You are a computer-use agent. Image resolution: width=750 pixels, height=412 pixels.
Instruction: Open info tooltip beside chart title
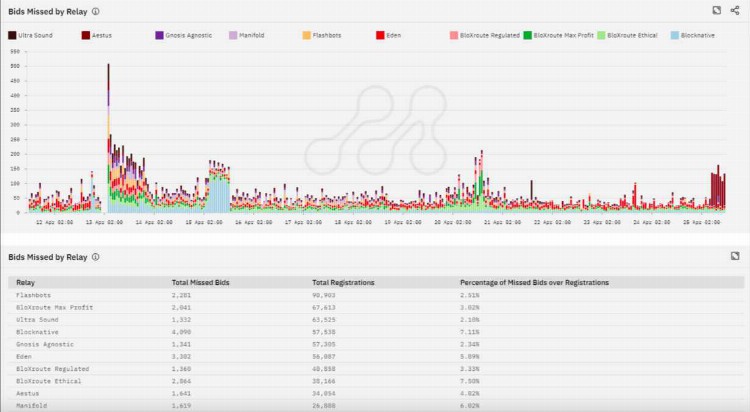(x=95, y=11)
